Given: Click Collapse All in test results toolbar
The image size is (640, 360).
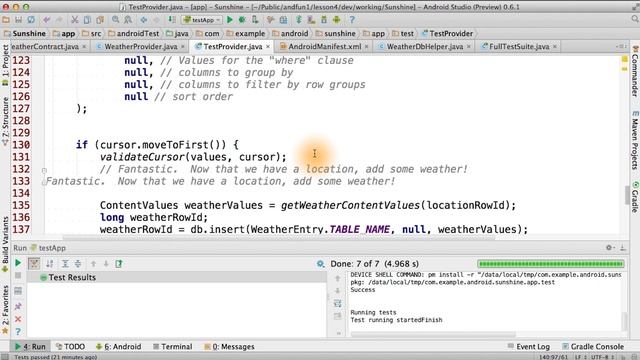Looking at the screenshot, I should point(78,264).
